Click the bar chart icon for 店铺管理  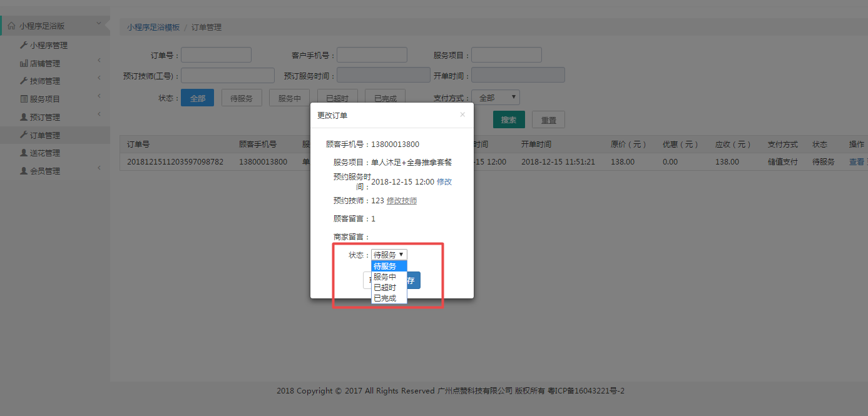(24, 63)
